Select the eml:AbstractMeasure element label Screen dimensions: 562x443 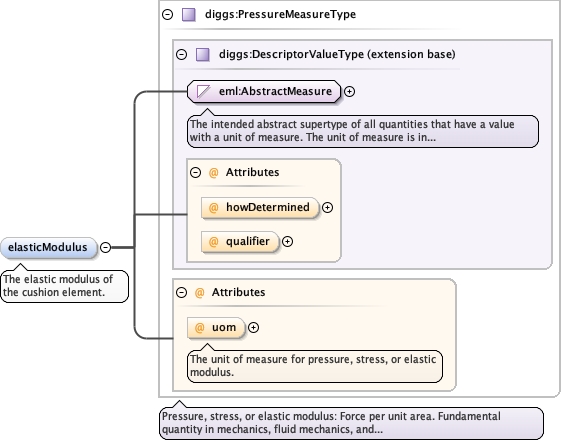(275, 91)
